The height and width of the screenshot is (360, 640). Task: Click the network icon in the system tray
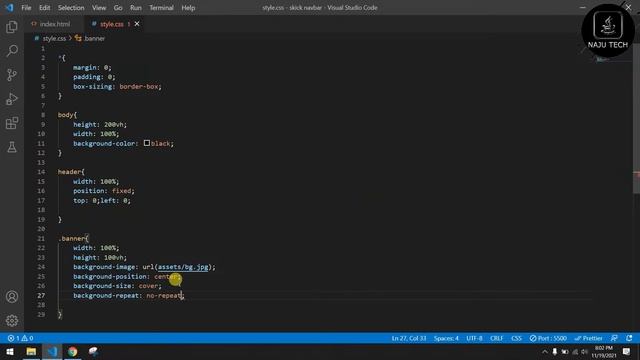click(575, 351)
